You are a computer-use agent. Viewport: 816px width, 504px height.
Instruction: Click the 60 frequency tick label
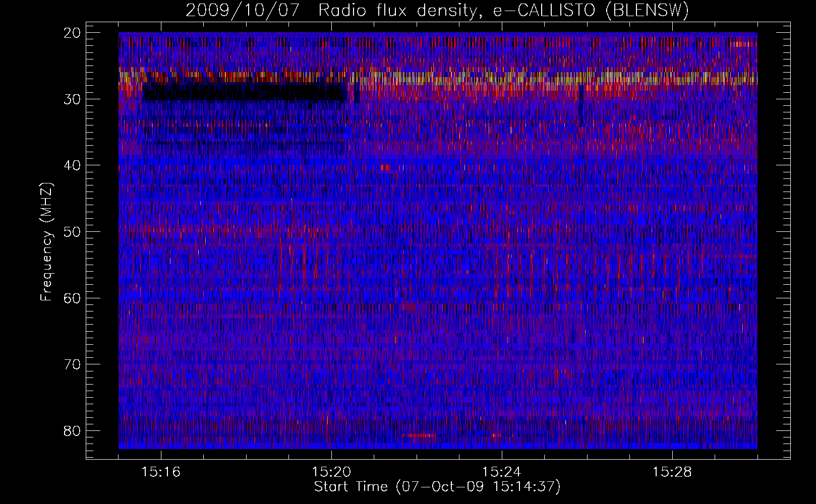73,298
